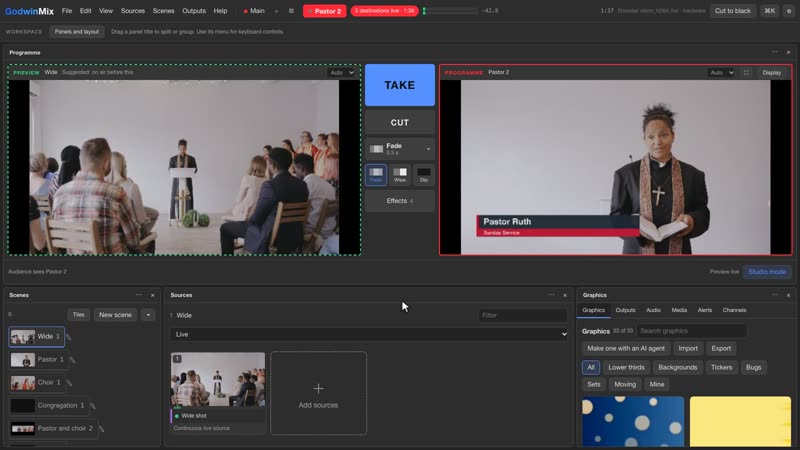The height and width of the screenshot is (450, 800).
Task: Open the Preview Auto dropdown
Action: tap(341, 72)
